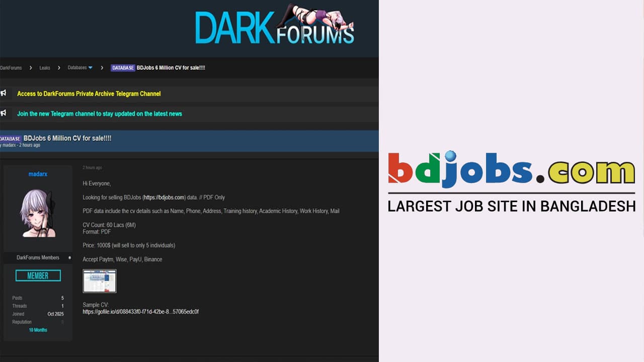Click madarx's anime avatar picture

38,213
